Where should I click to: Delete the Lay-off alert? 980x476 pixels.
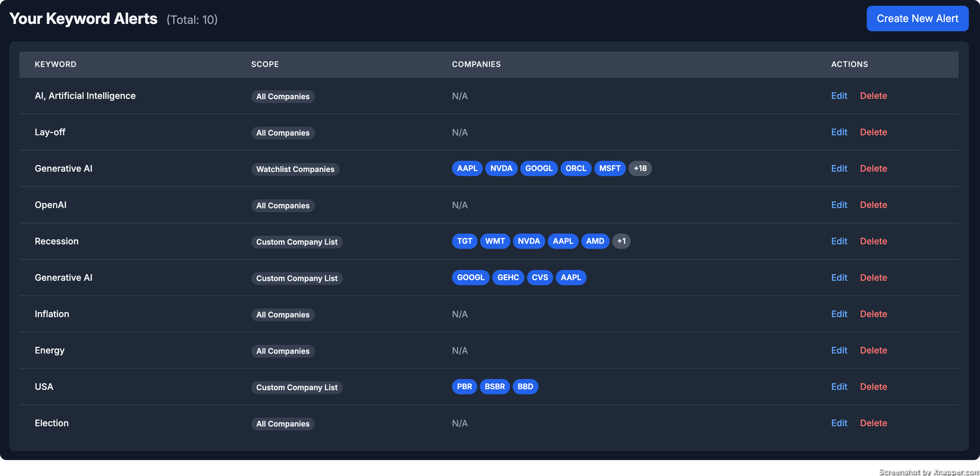[x=873, y=132]
